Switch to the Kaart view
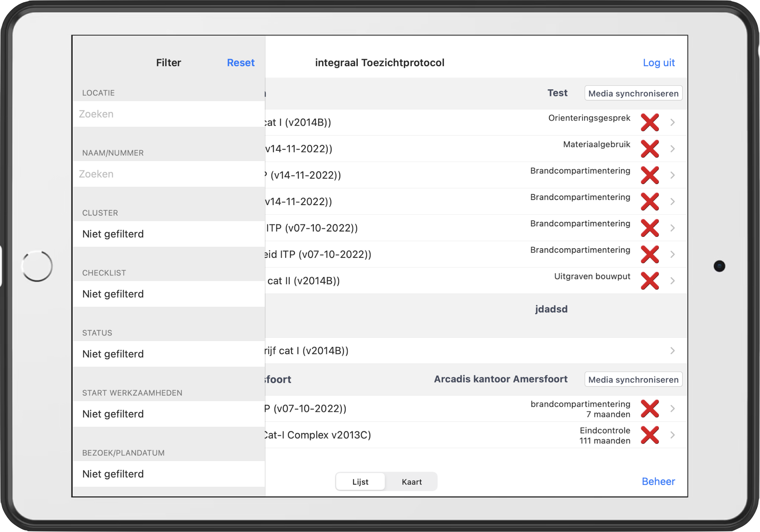The image size is (760, 532). 412,482
